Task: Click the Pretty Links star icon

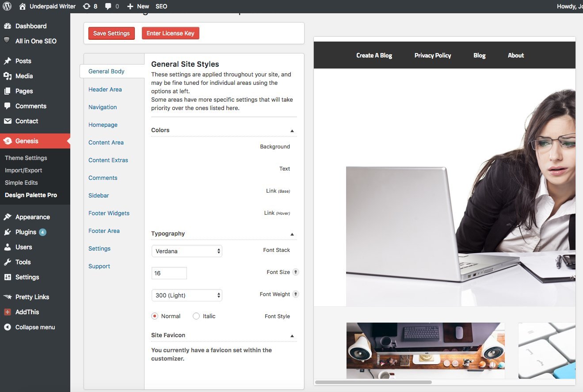Action: pyautogui.click(x=8, y=297)
